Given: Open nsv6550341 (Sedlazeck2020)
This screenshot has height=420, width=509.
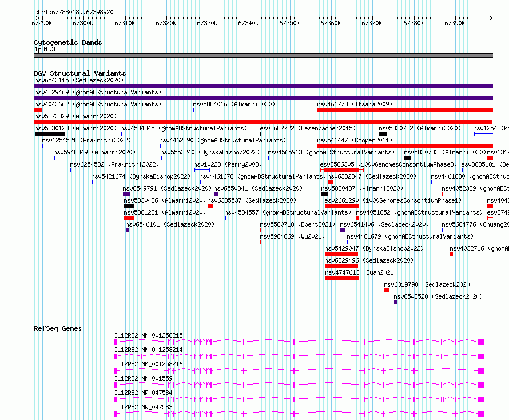Looking at the screenshot, I should 258,188.
